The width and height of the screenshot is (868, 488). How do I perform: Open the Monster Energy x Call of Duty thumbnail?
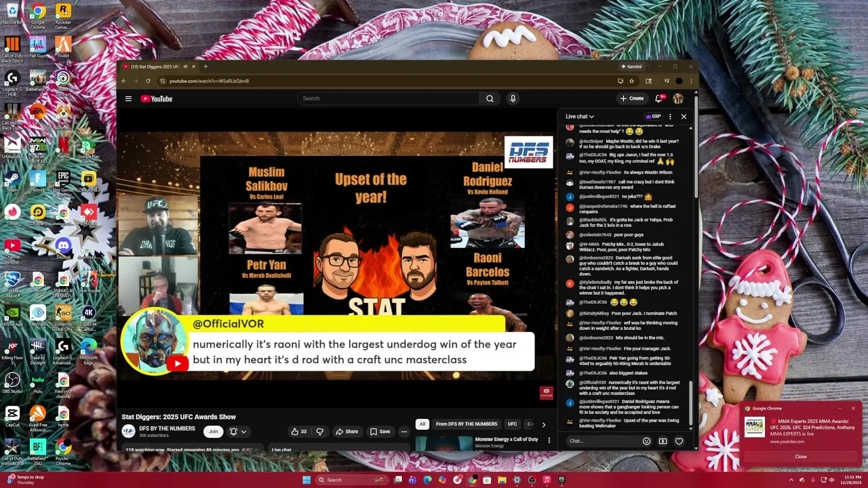point(444,443)
